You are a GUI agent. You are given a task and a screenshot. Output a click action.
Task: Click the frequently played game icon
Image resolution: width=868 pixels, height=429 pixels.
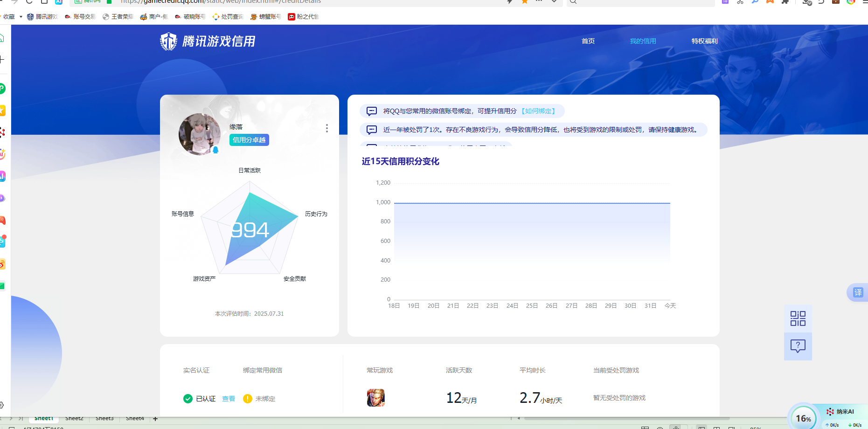376,398
